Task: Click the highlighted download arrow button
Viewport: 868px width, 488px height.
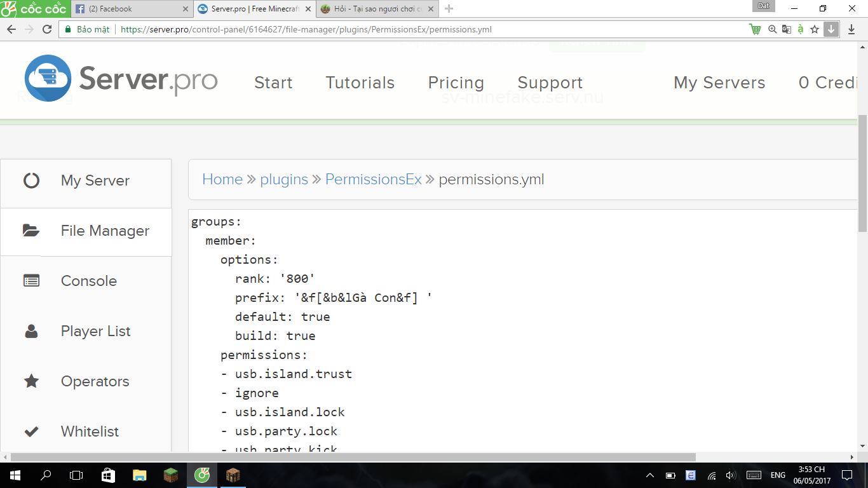Action: point(831,29)
